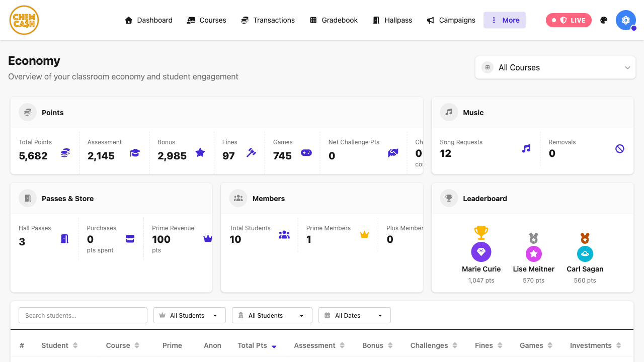Open the theme palette icon
The image size is (644, 362).
pyautogui.click(x=604, y=20)
